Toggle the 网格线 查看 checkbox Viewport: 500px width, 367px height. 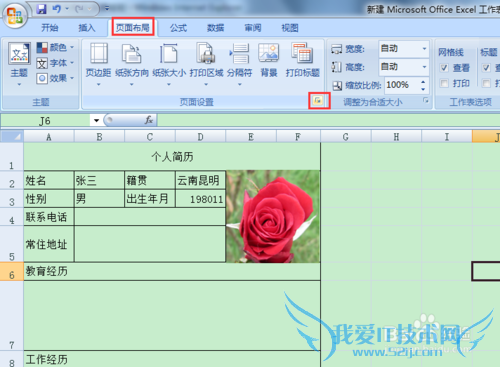point(444,68)
